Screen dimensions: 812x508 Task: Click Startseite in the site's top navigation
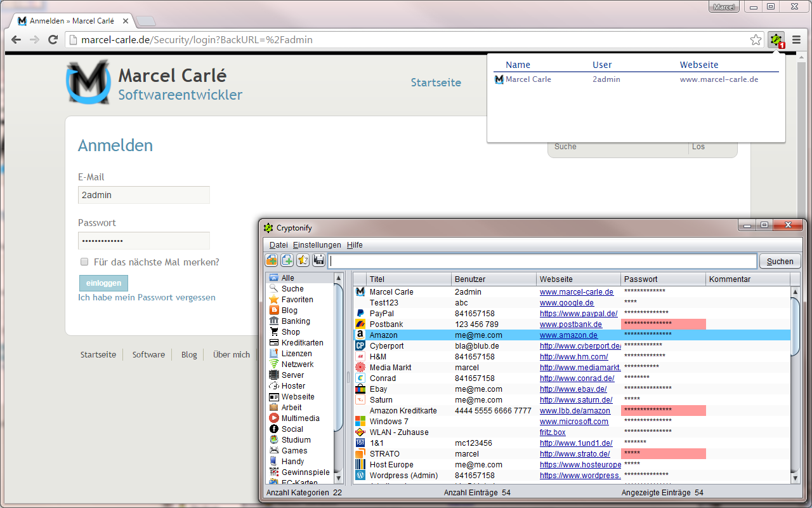(x=436, y=83)
